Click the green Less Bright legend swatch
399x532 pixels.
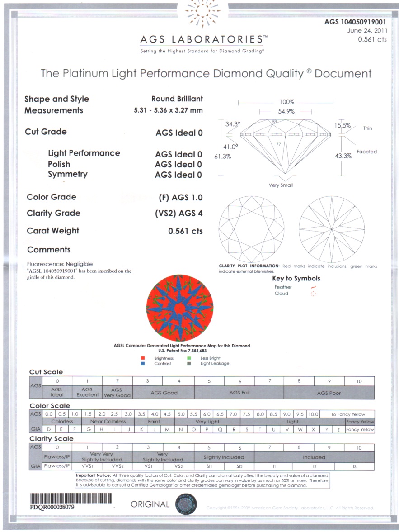(189, 358)
